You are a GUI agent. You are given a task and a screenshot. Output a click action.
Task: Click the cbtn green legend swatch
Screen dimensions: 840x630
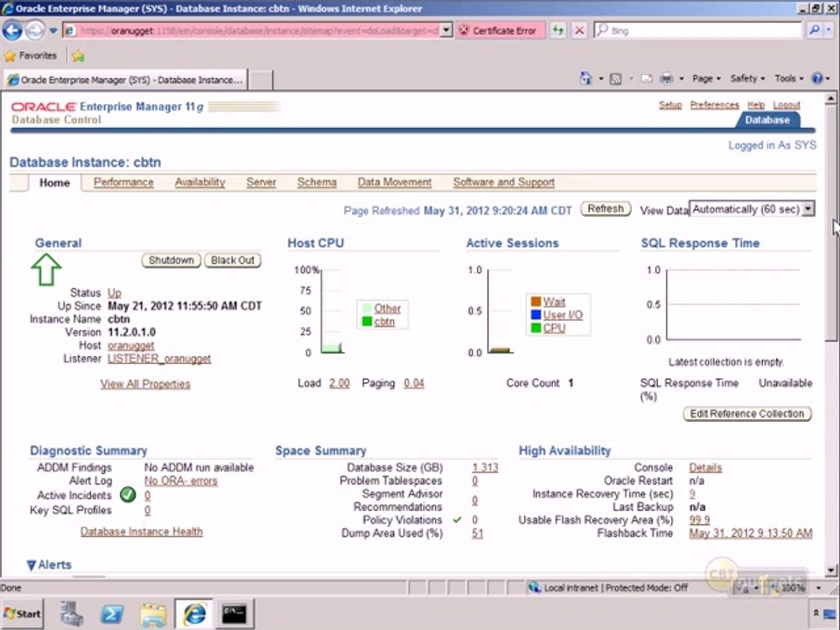coord(367,321)
